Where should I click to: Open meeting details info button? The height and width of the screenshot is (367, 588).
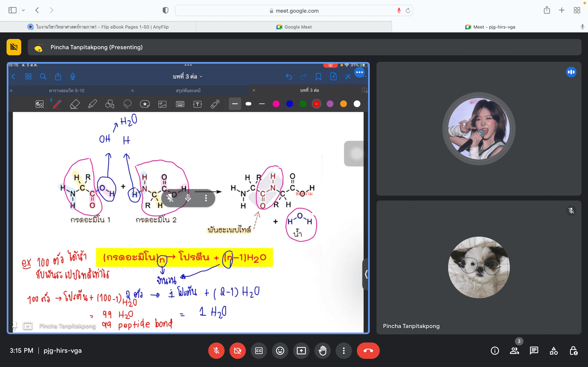495,351
